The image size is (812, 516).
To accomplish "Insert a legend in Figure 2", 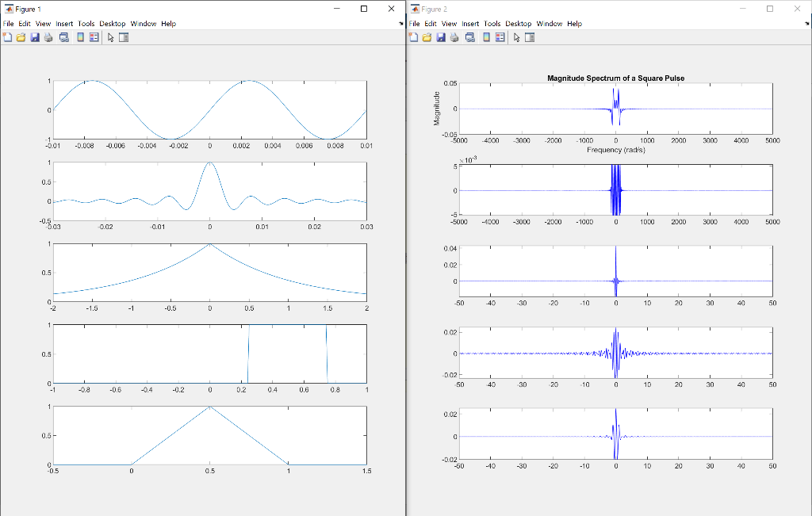I will [x=500, y=37].
